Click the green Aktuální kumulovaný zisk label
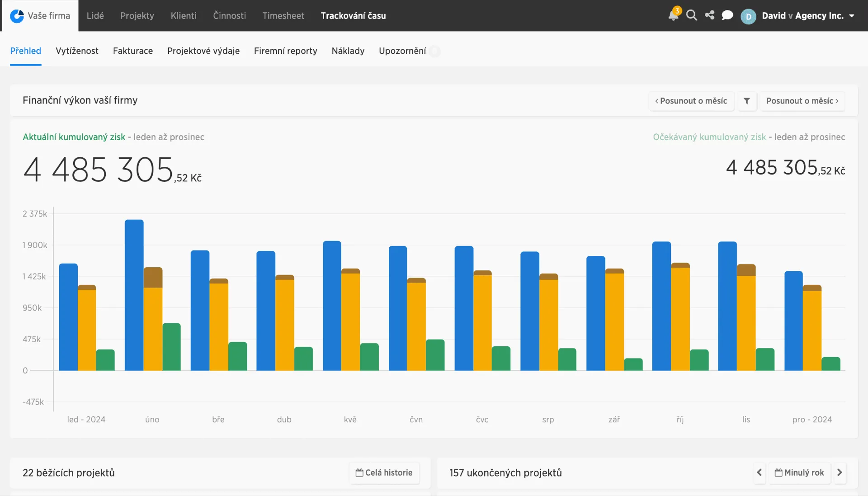This screenshot has height=496, width=868. [74, 137]
